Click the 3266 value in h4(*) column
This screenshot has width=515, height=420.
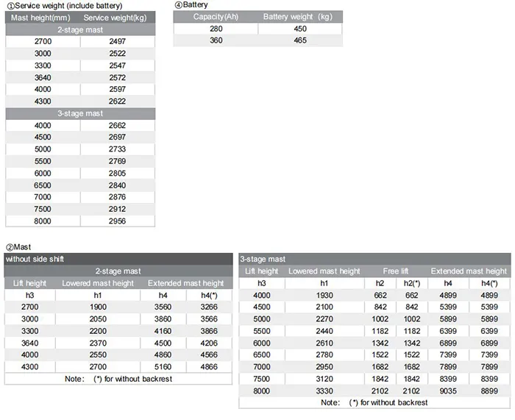coord(209,307)
